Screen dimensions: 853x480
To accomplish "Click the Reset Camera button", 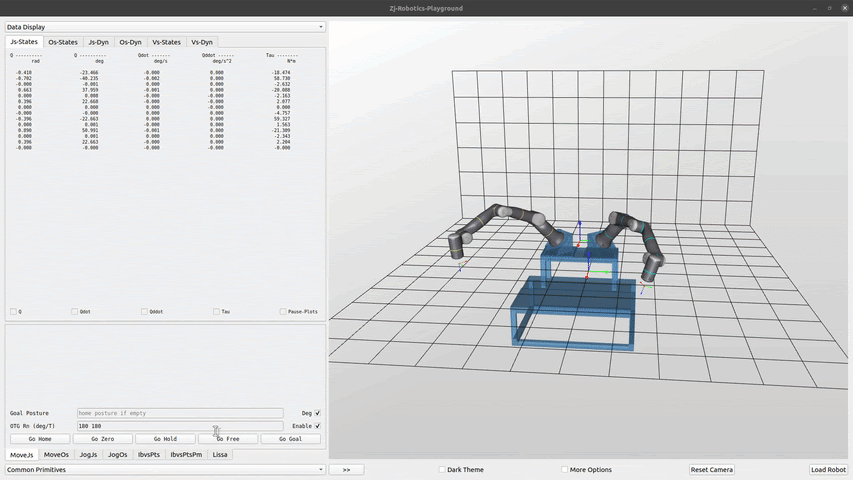I will tap(712, 469).
